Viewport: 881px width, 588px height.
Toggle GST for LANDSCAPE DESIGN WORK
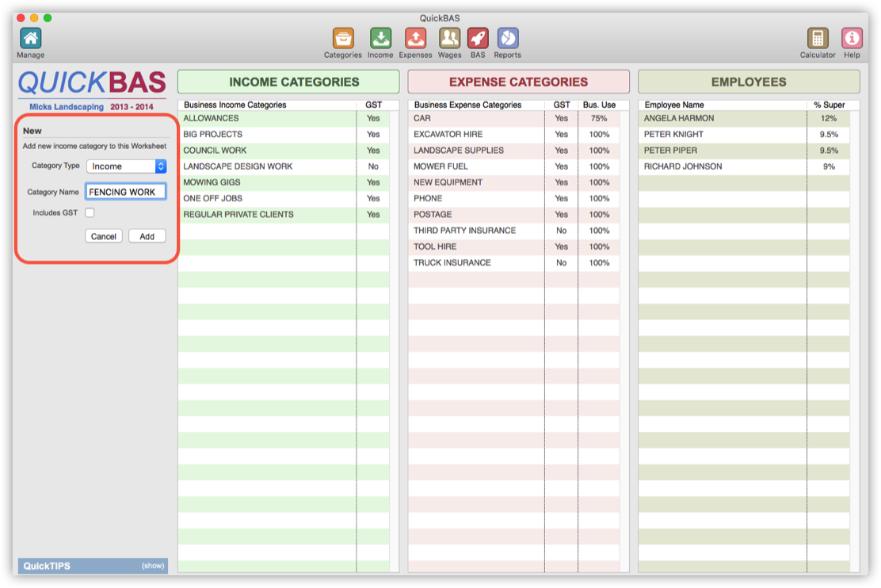click(x=373, y=166)
